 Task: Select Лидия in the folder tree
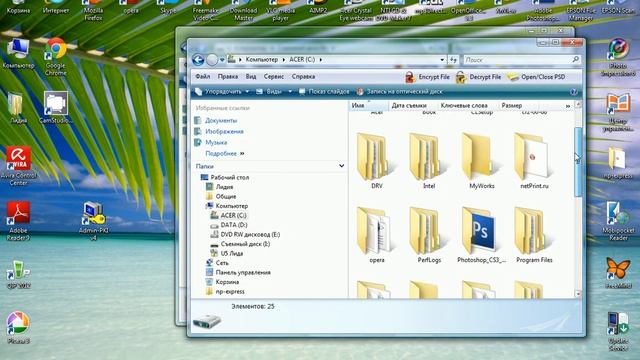point(224,187)
